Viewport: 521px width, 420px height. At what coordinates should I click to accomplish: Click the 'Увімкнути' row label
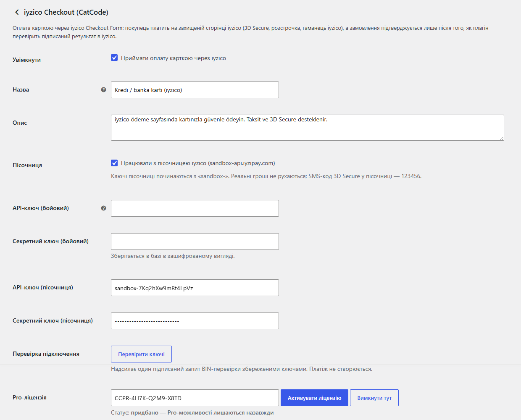tap(26, 60)
